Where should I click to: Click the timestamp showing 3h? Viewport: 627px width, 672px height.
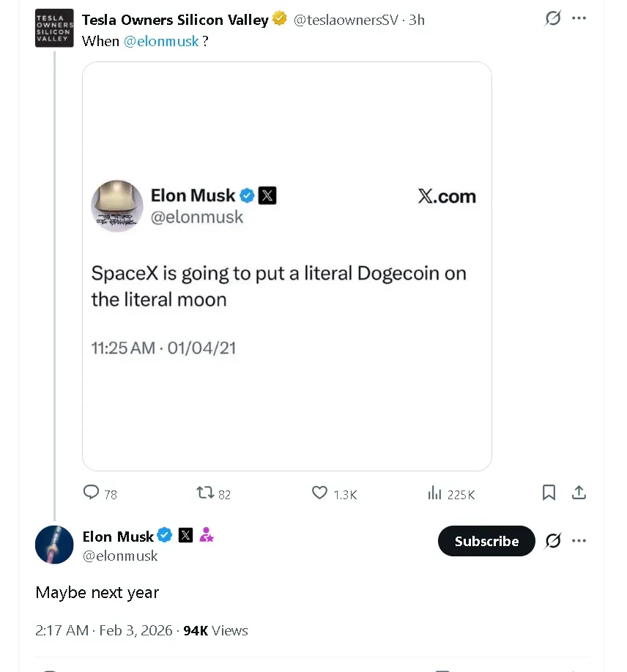pos(418,20)
